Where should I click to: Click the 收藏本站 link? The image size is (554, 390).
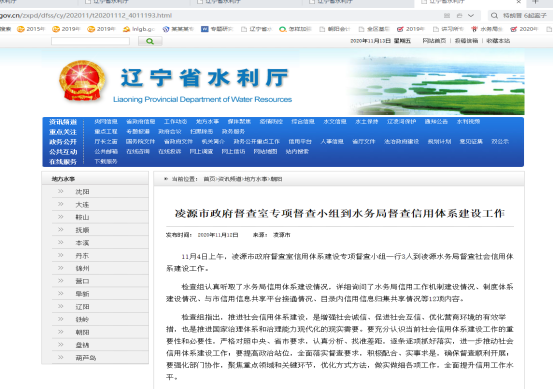click(498, 41)
